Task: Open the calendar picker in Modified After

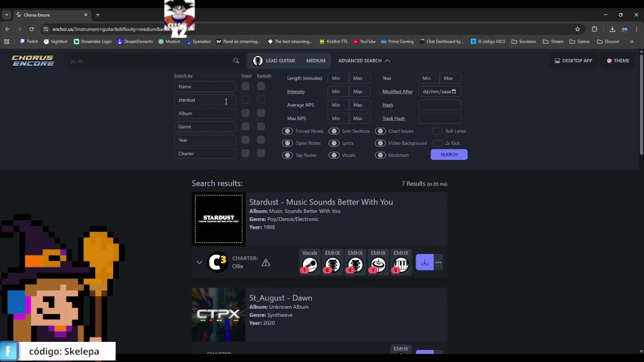Action: click(x=454, y=92)
